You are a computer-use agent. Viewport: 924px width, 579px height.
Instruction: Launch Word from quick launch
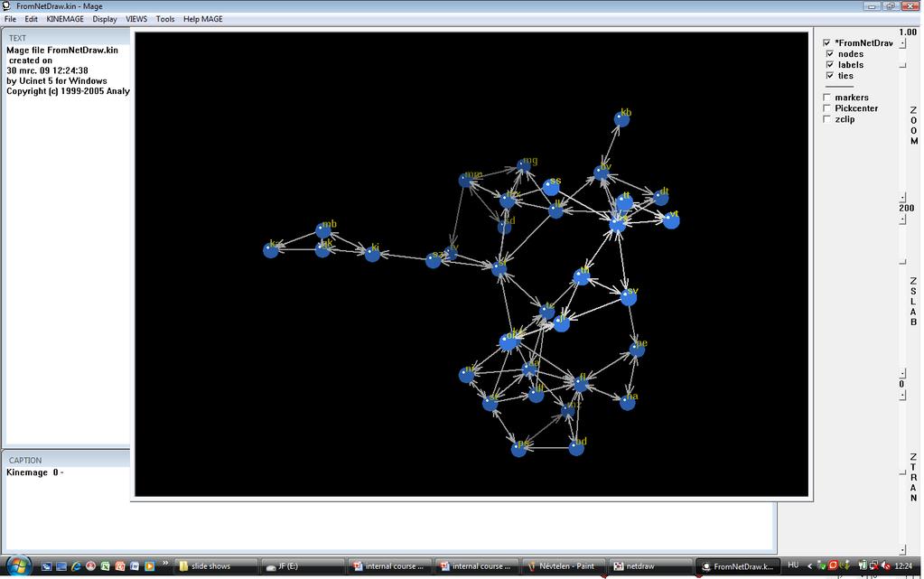(135, 566)
